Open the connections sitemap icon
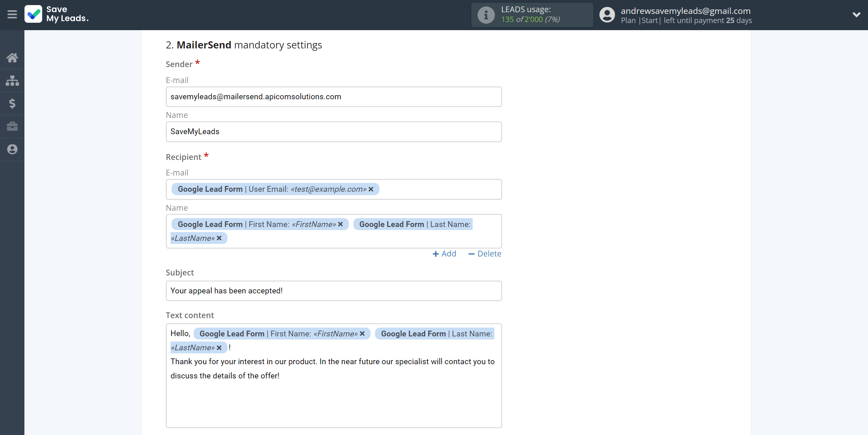 pyautogui.click(x=12, y=81)
